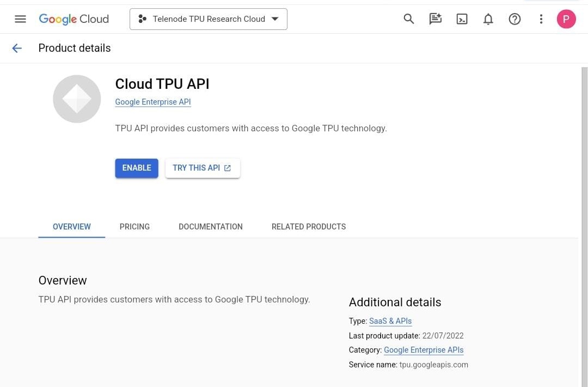Switch to the PRICING tab
Viewport: 588px width, 387px height.
coord(134,227)
